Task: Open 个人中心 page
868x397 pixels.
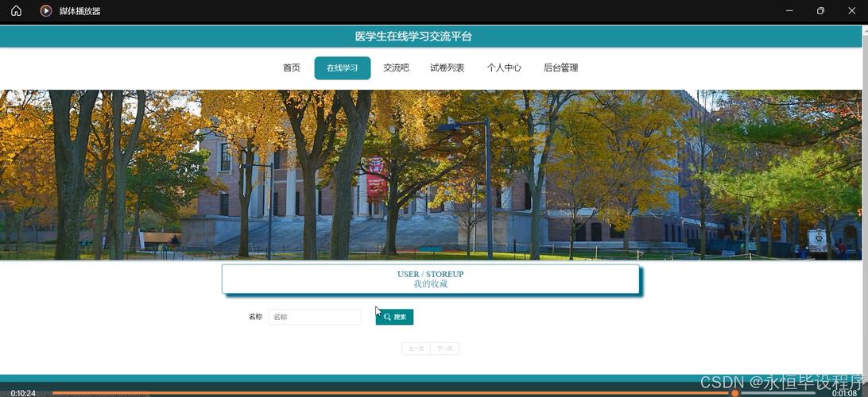Action: (504, 68)
